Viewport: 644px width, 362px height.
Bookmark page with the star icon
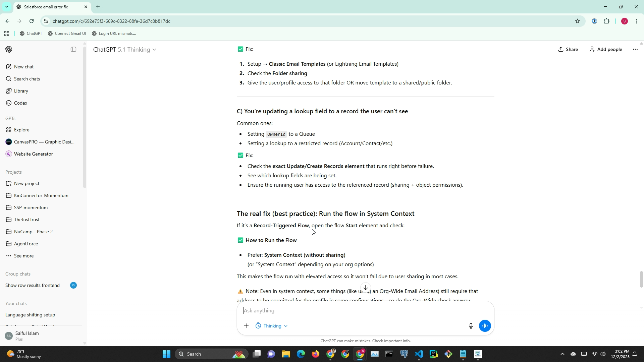(577, 21)
